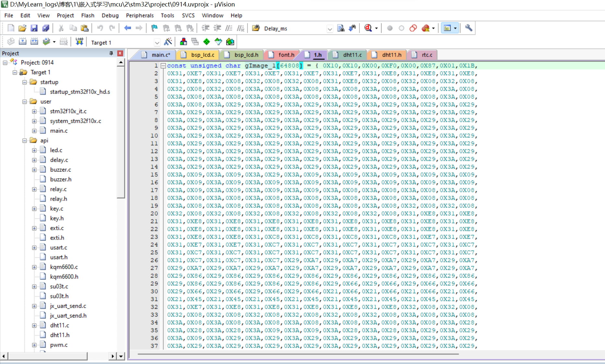Open the Project menu

pyautogui.click(x=65, y=15)
